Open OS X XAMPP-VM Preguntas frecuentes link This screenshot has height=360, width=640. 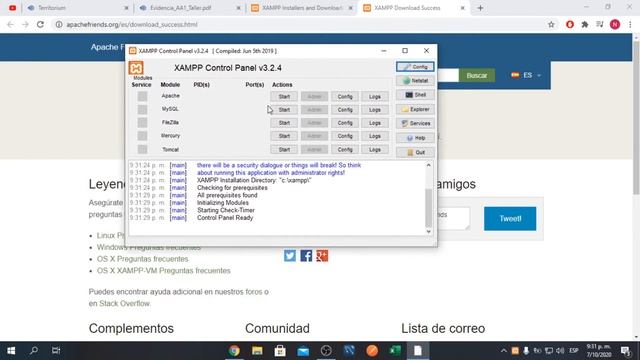[x=163, y=271]
